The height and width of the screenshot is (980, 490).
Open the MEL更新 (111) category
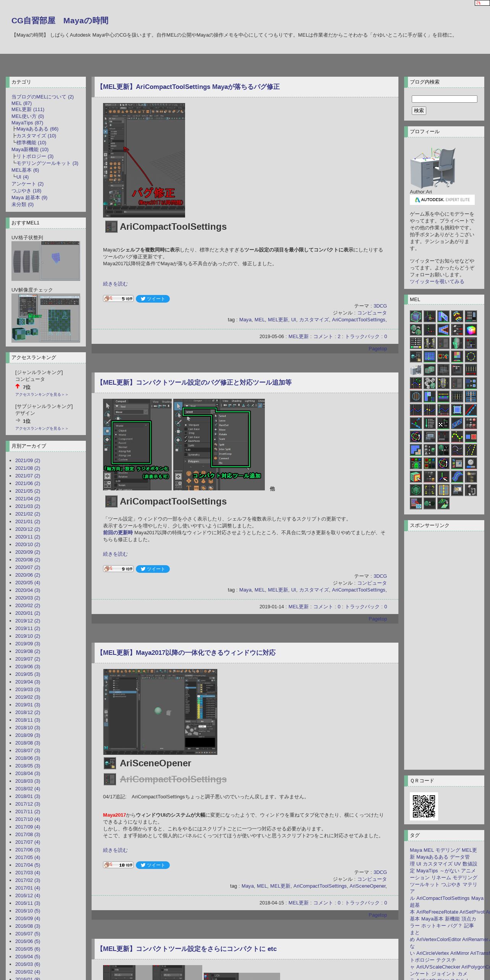coord(28,109)
